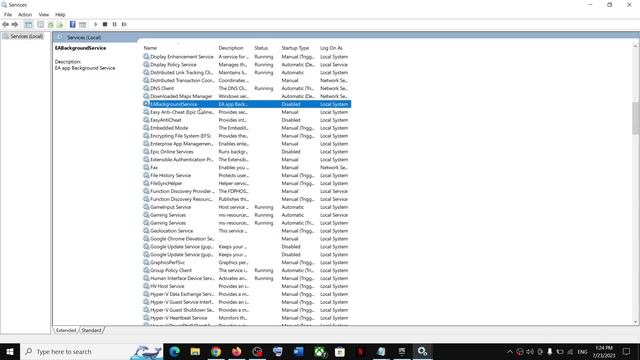Toggle Show/Hide Action Pane toolbar icon
This screenshot has width=640, height=360.
[x=82, y=24]
